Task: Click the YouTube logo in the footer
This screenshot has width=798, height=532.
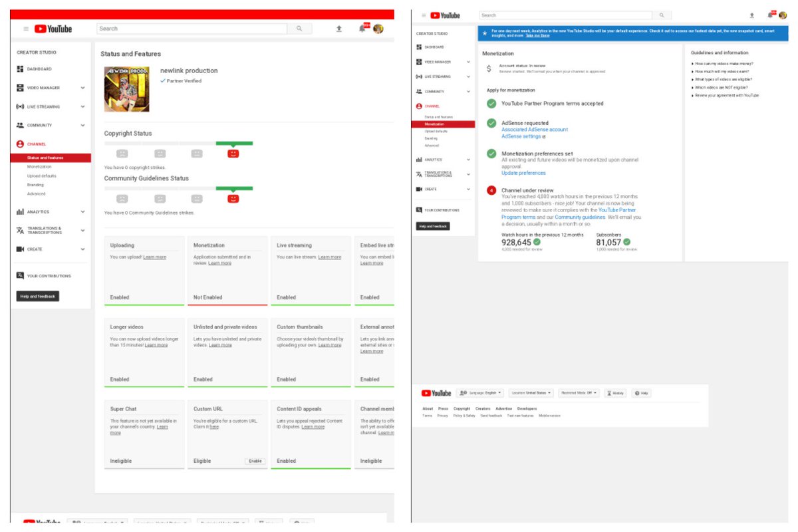Action: point(436,393)
